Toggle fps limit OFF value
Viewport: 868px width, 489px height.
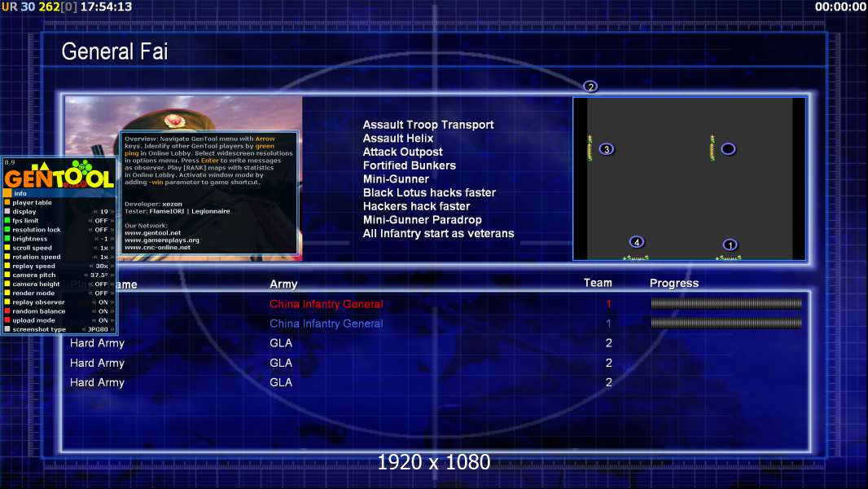pyautogui.click(x=101, y=220)
